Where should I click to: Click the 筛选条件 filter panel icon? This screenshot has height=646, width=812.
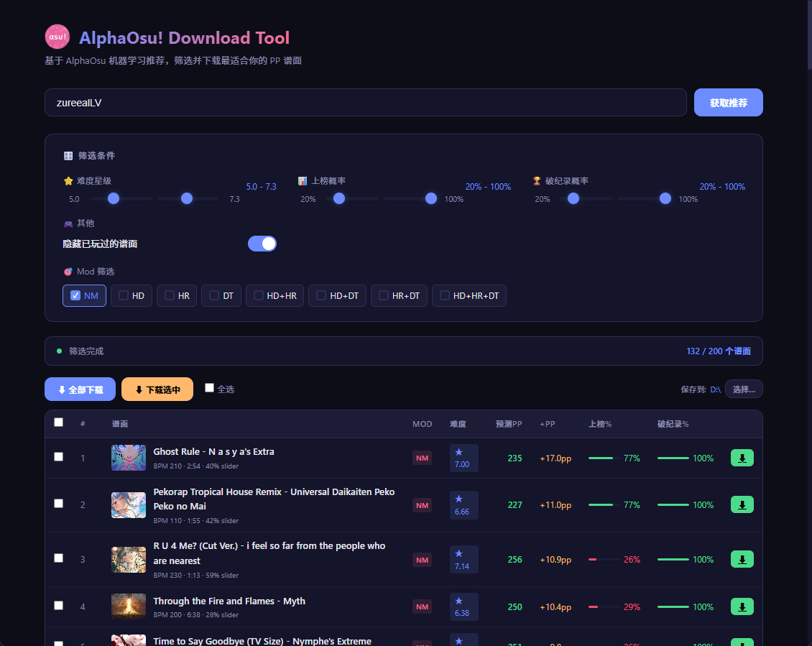68,155
